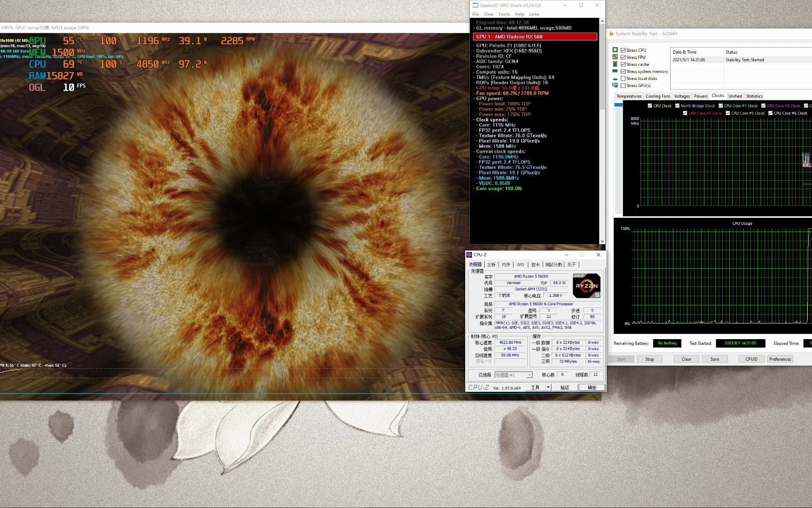Viewport: 812px width, 508px height.
Task: Disable the Stress FPU checkbox
Action: (623, 57)
